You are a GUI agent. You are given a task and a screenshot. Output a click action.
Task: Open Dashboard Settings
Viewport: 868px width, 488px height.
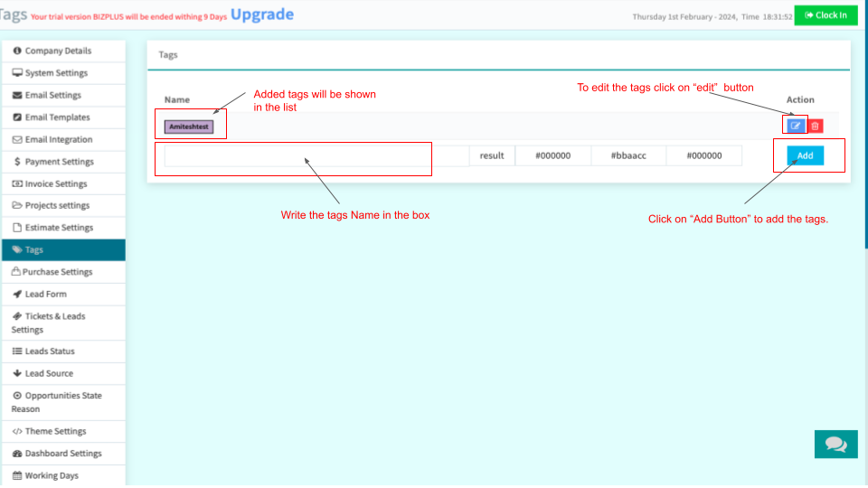click(x=62, y=454)
